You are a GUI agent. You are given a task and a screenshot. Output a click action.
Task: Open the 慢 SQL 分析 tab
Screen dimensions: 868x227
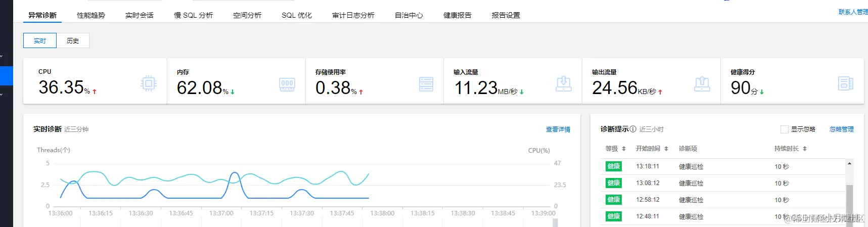[194, 15]
